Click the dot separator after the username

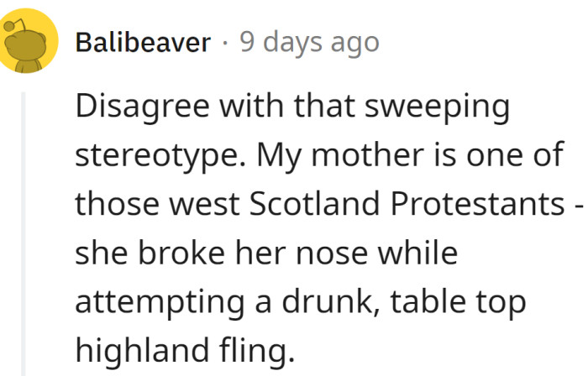coord(224,42)
